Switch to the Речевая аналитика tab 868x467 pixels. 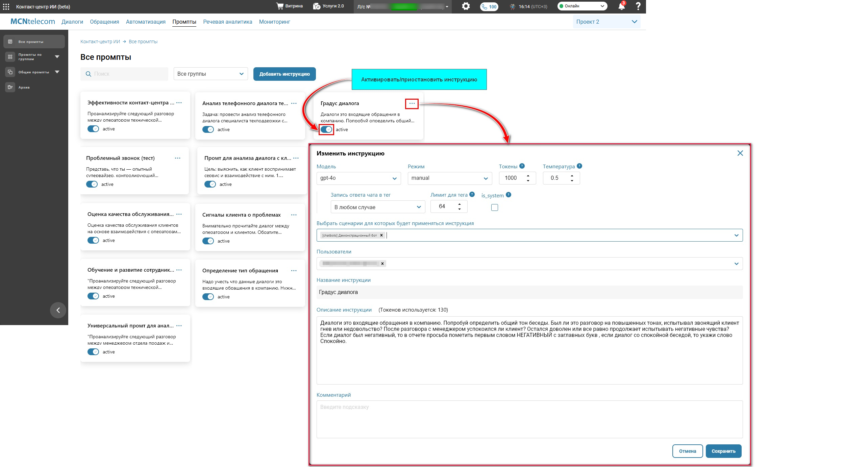pos(227,22)
